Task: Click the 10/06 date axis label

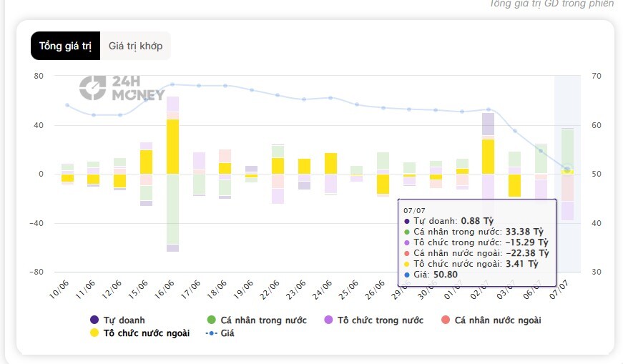Action: [x=59, y=290]
